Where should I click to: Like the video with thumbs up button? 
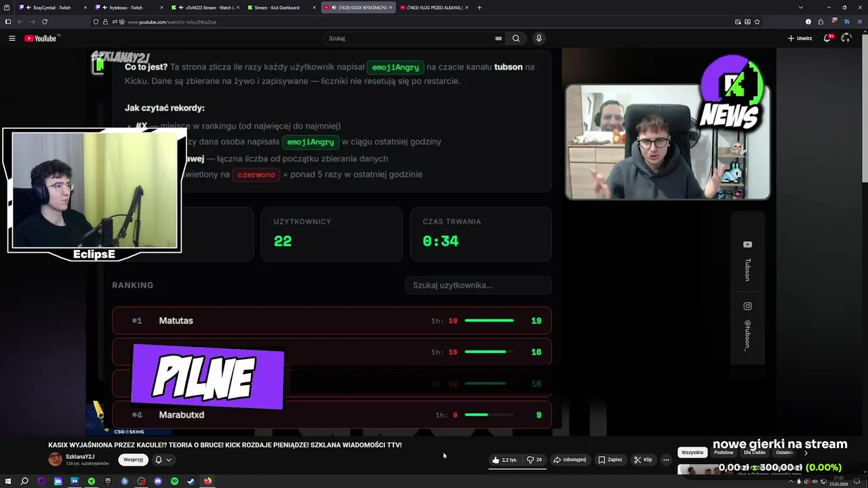(x=505, y=460)
